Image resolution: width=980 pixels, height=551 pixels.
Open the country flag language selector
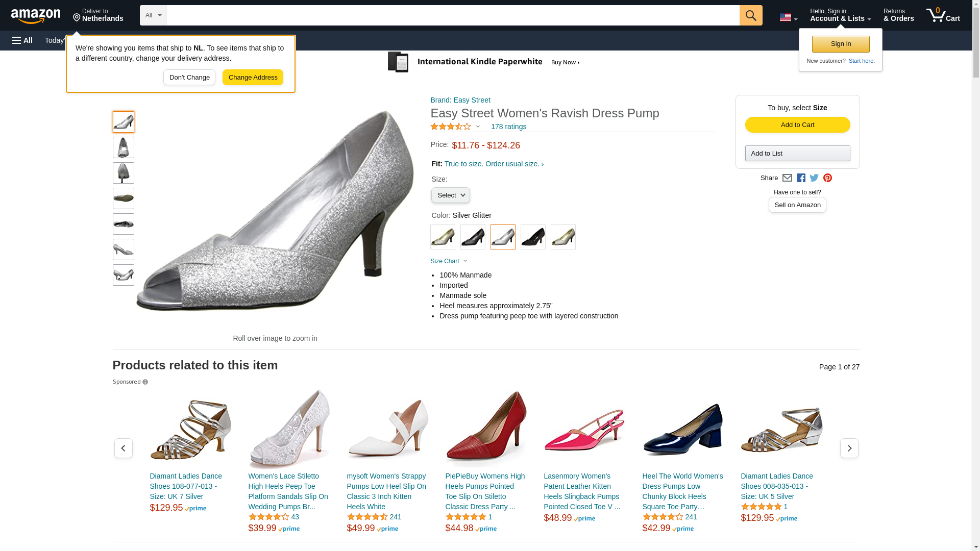(x=788, y=17)
